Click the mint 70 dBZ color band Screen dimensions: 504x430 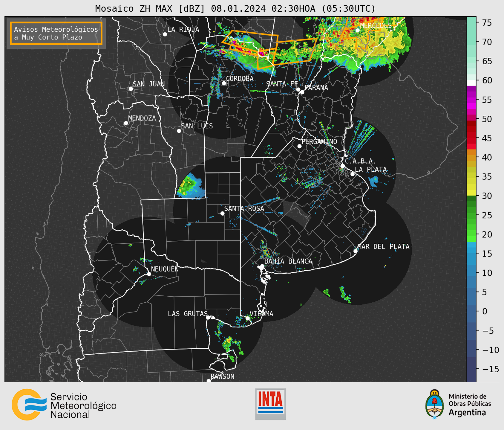click(x=471, y=42)
